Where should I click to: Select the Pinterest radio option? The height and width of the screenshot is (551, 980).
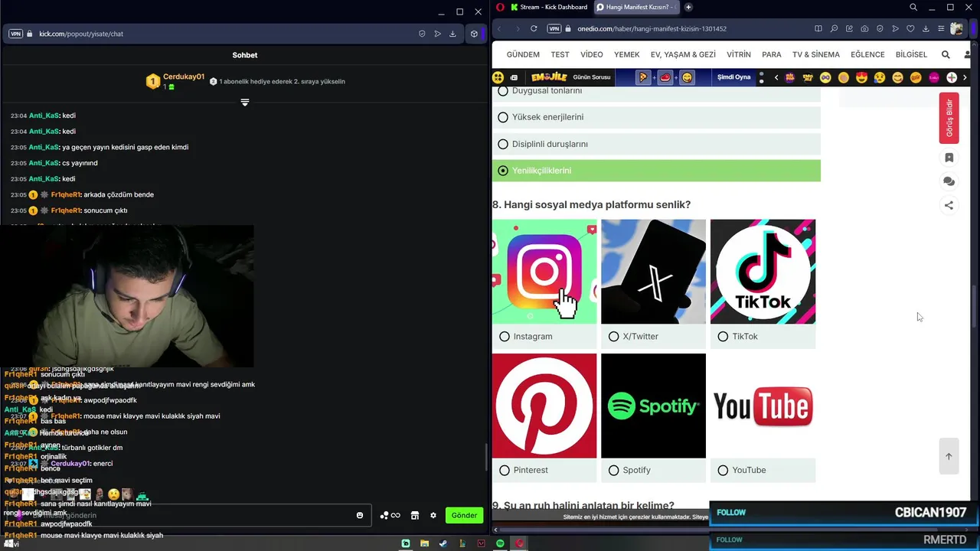[505, 470]
